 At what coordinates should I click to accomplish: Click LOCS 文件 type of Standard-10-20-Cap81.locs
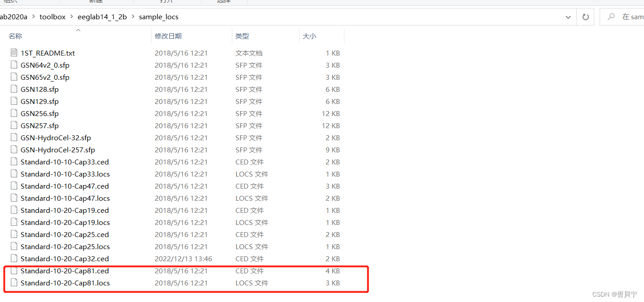[x=252, y=283]
